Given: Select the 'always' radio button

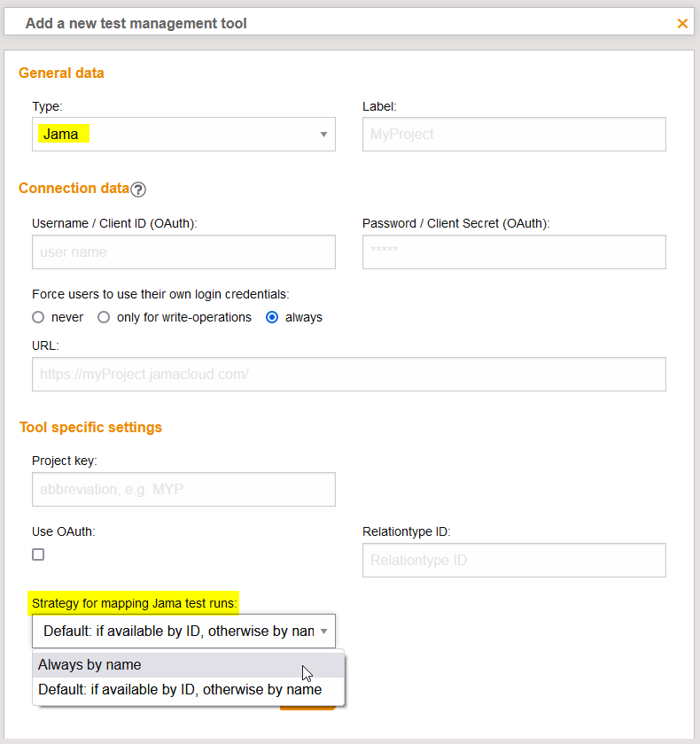Looking at the screenshot, I should click(x=273, y=317).
